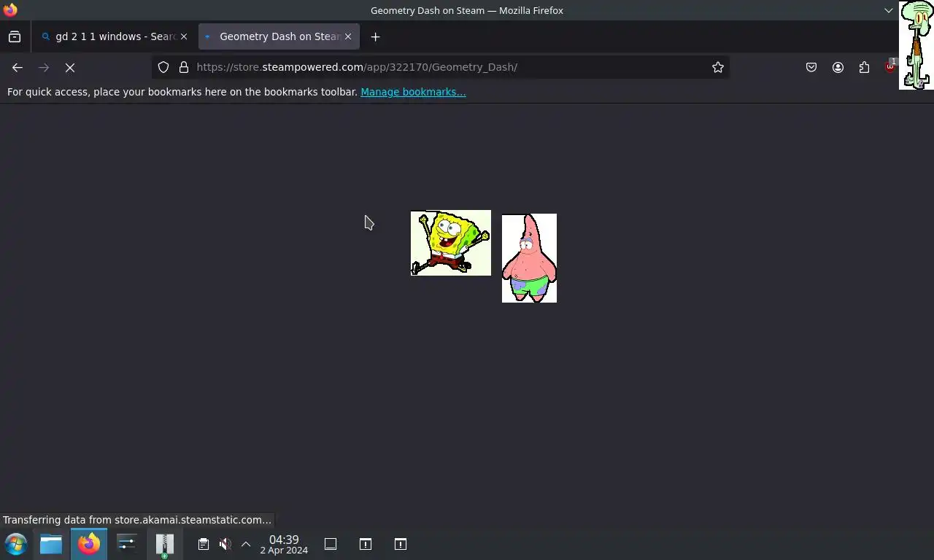
Task: Open Firefox account menu
Action: pos(838,67)
